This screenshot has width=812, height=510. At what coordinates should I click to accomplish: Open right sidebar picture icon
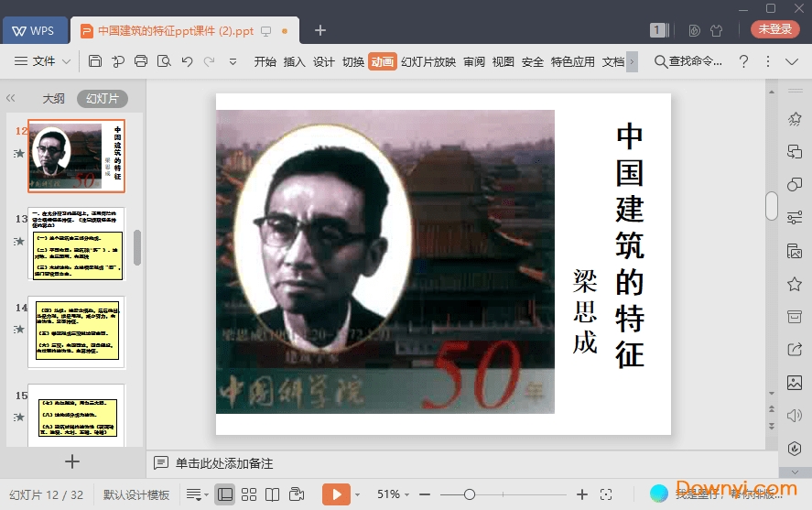(x=795, y=383)
